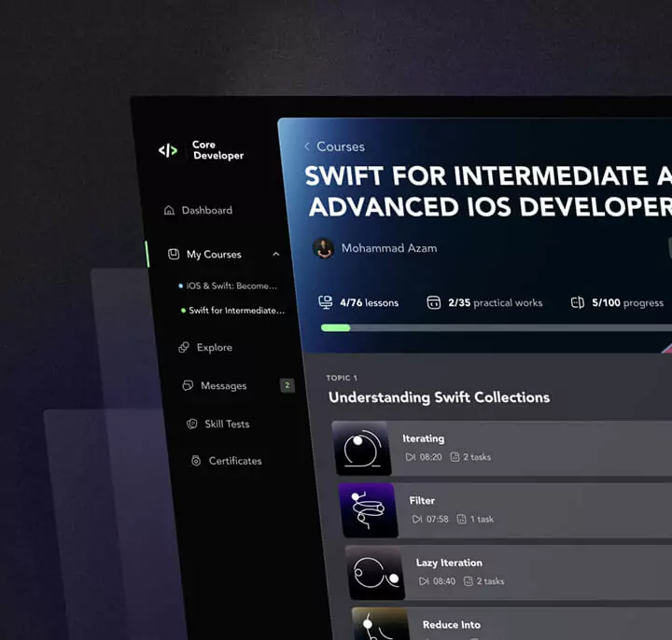Open the Messages unread badge
This screenshot has height=640, width=672.
tap(287, 385)
